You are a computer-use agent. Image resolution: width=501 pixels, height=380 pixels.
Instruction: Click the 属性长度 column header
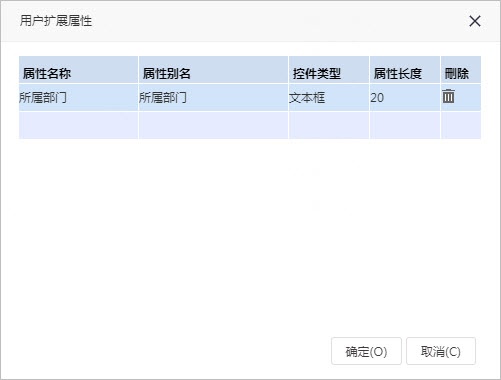tap(405, 70)
